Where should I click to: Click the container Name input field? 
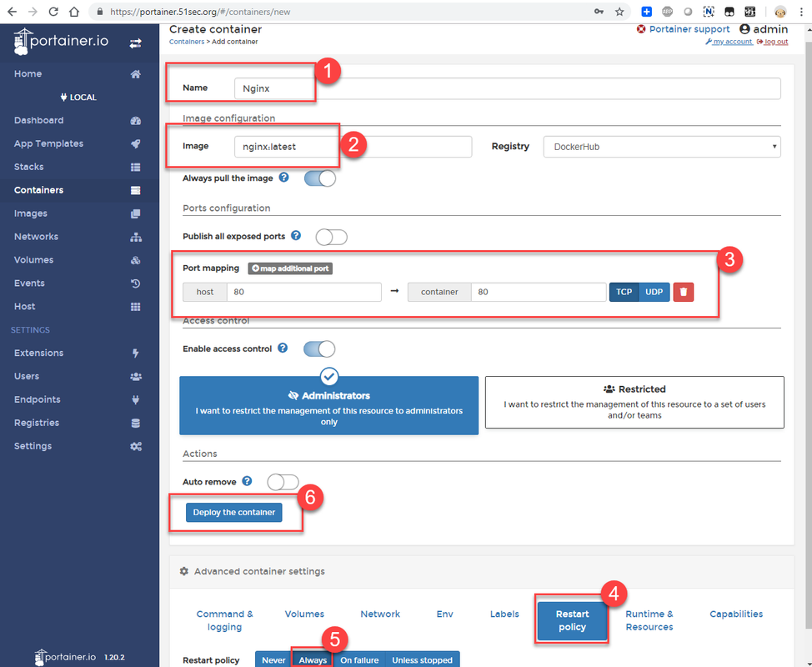click(x=506, y=88)
